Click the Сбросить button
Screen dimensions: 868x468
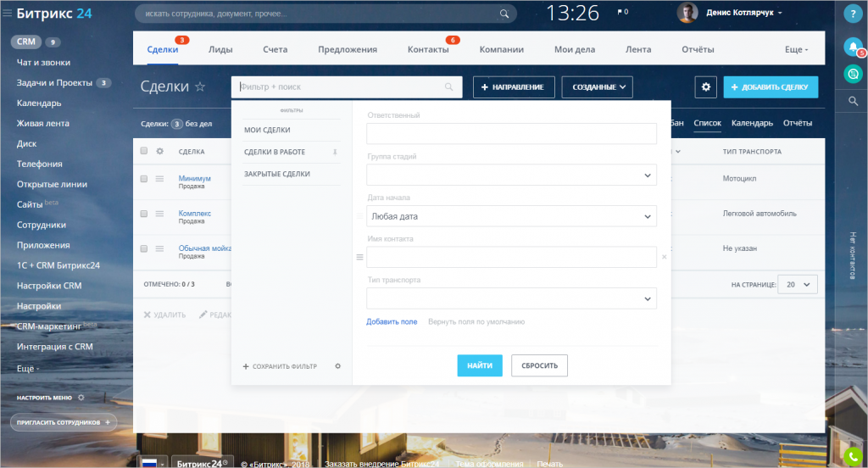[539, 365]
